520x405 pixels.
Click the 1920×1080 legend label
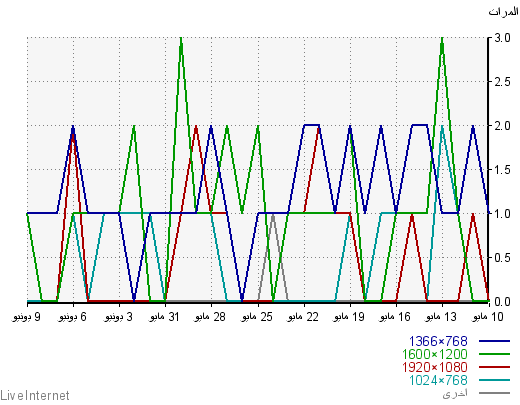(435, 367)
